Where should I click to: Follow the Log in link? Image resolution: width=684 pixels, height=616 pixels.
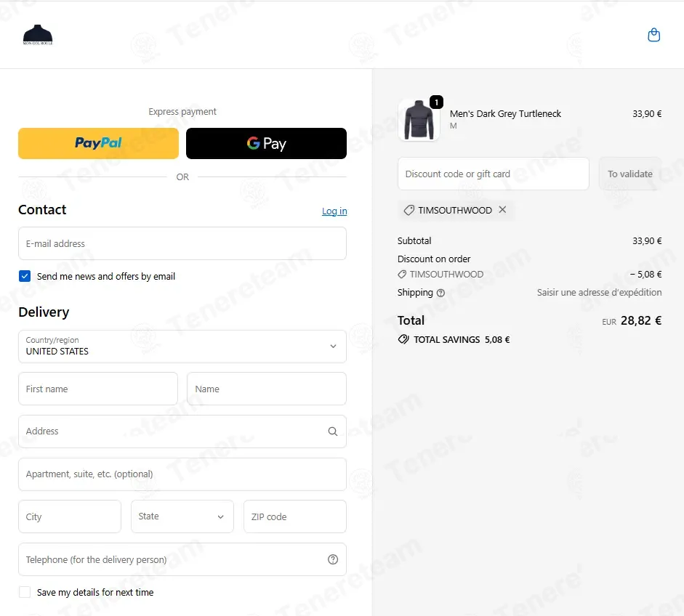tap(334, 211)
